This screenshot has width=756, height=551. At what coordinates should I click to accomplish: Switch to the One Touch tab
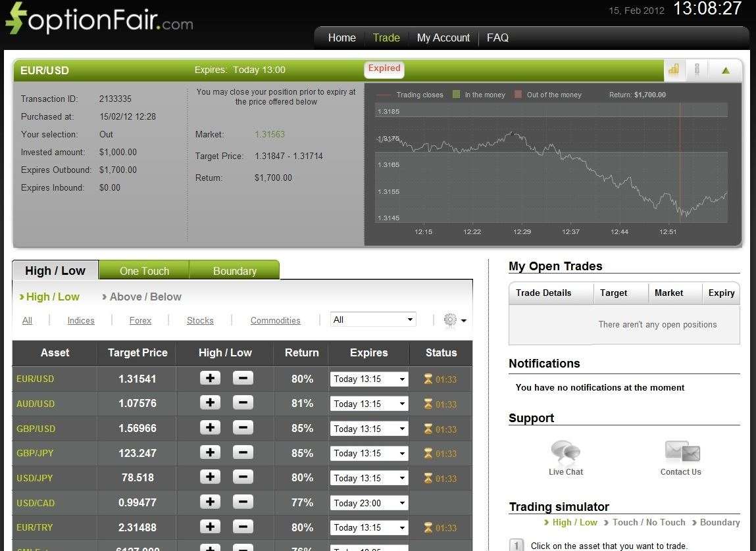(143, 270)
